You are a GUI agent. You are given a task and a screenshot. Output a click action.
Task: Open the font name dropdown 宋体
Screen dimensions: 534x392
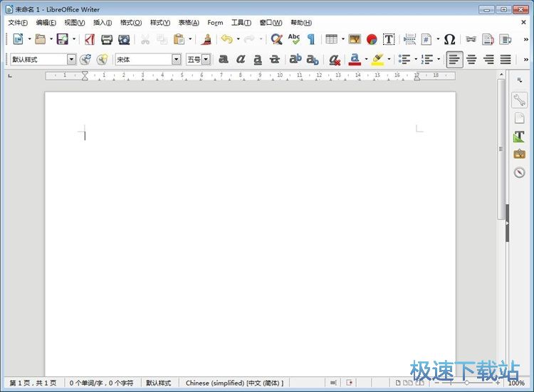pos(177,60)
